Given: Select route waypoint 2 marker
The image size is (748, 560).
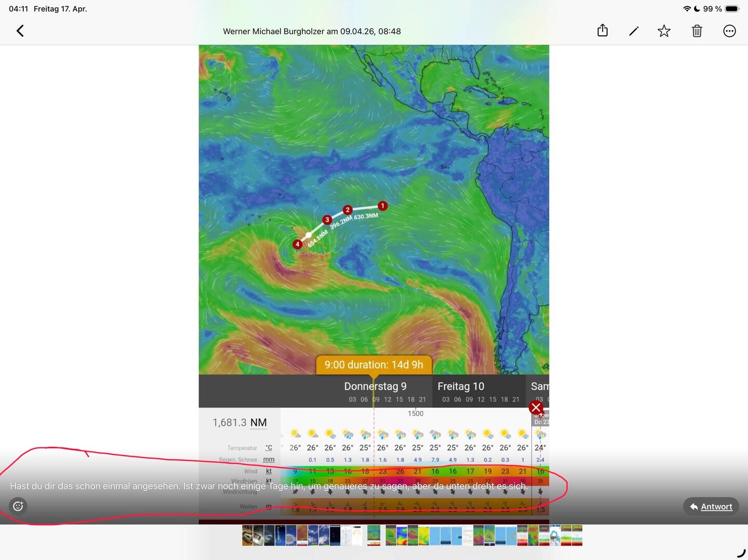Looking at the screenshot, I should coord(348,210).
